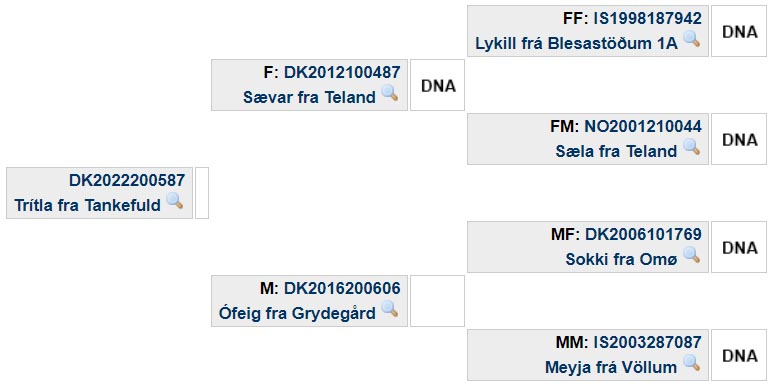Click magnifier icon beside Sæla fra Teland

click(x=692, y=147)
